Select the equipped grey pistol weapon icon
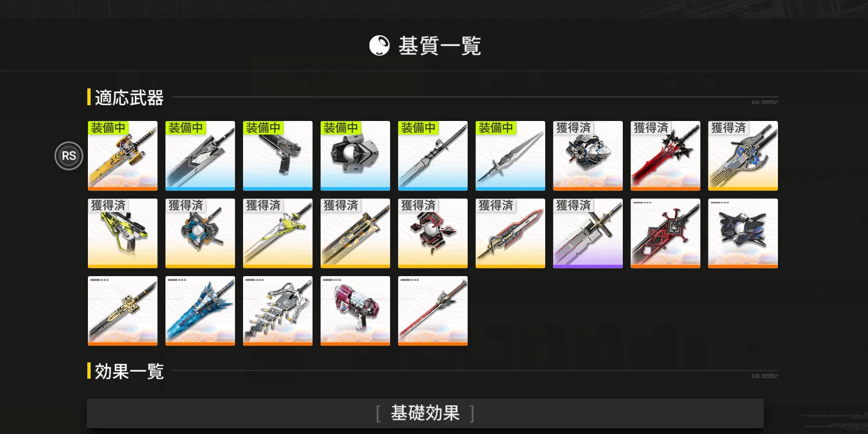The width and height of the screenshot is (868, 434). tap(278, 156)
